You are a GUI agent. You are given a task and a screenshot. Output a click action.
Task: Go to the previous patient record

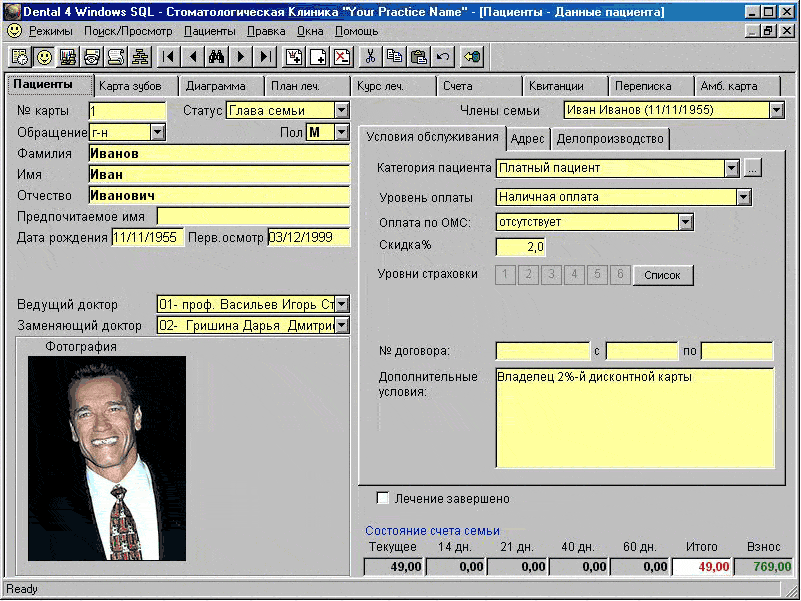(192, 56)
